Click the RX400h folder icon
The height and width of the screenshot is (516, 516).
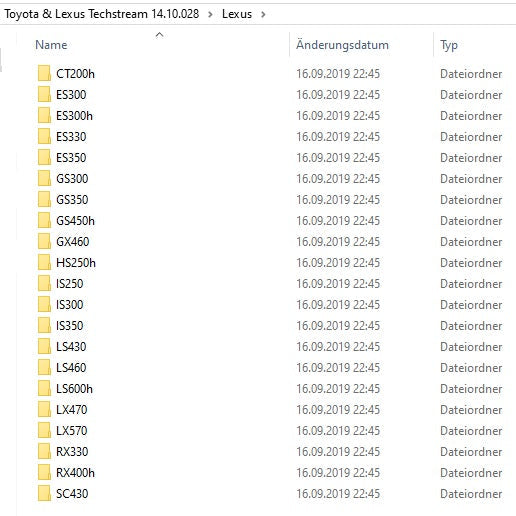[x=44, y=472]
